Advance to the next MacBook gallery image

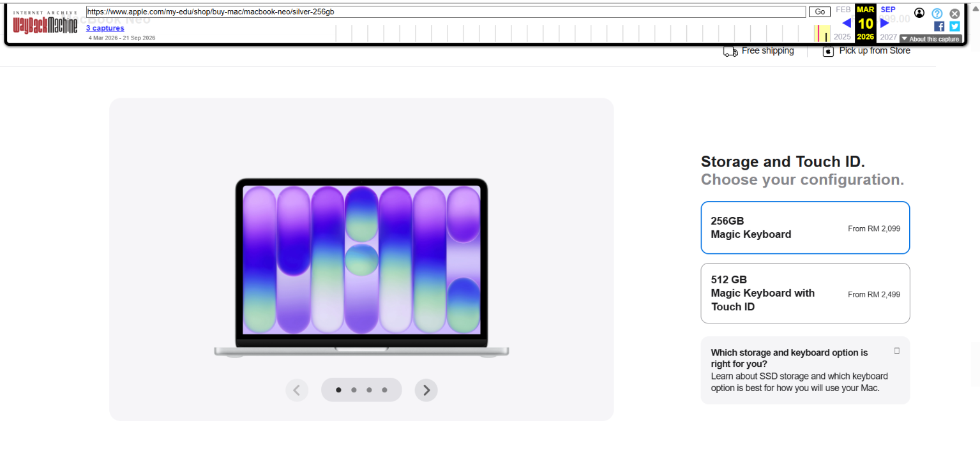[426, 390]
